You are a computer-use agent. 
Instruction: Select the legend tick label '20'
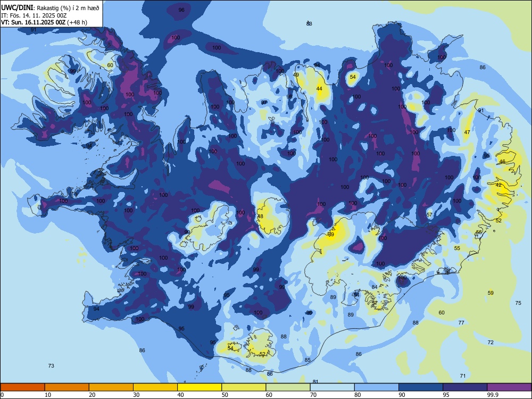tap(92, 395)
